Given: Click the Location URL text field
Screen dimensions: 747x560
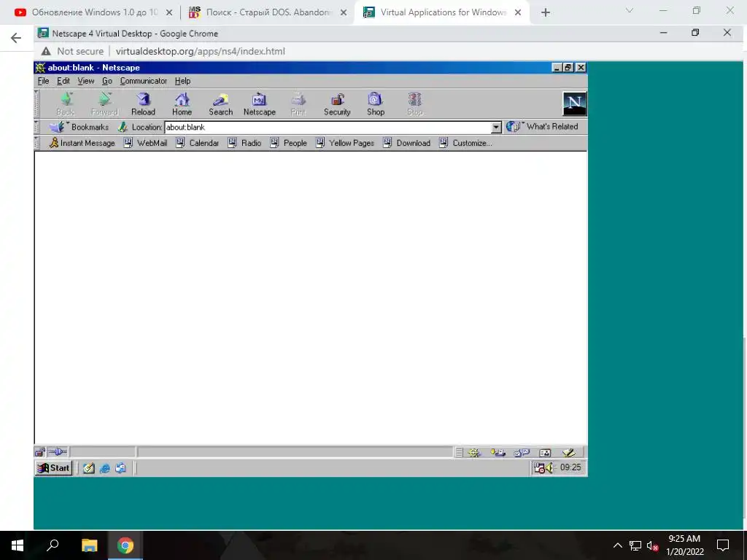Looking at the screenshot, I should pyautogui.click(x=328, y=127).
